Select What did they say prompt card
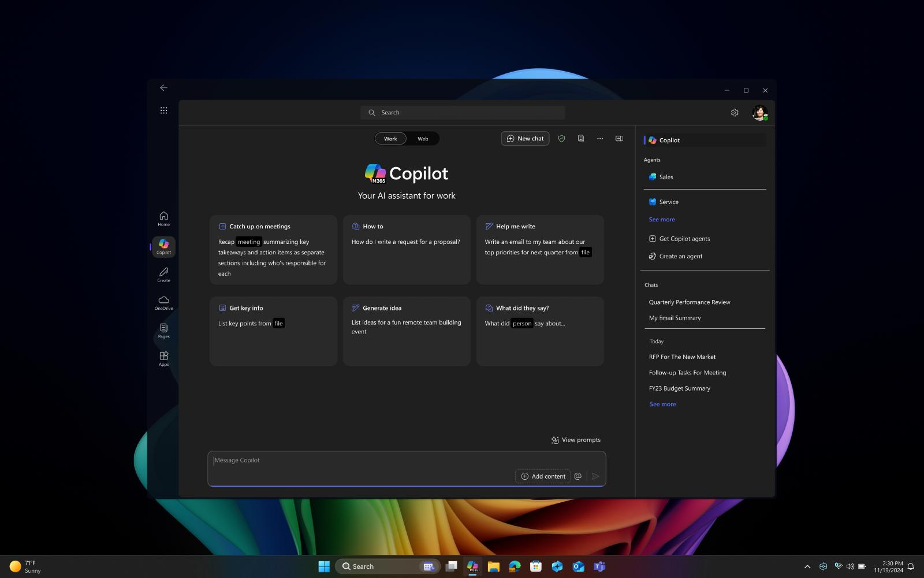Image resolution: width=924 pixels, height=578 pixels. [540, 331]
